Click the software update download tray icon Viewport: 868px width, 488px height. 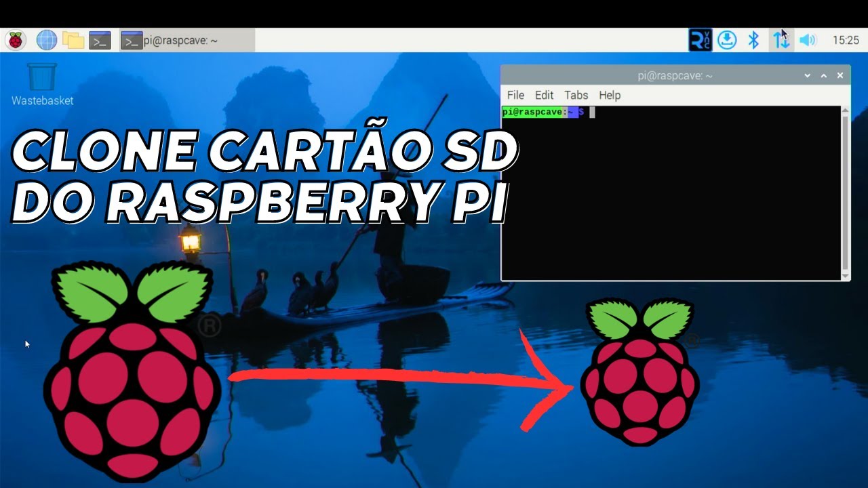727,40
